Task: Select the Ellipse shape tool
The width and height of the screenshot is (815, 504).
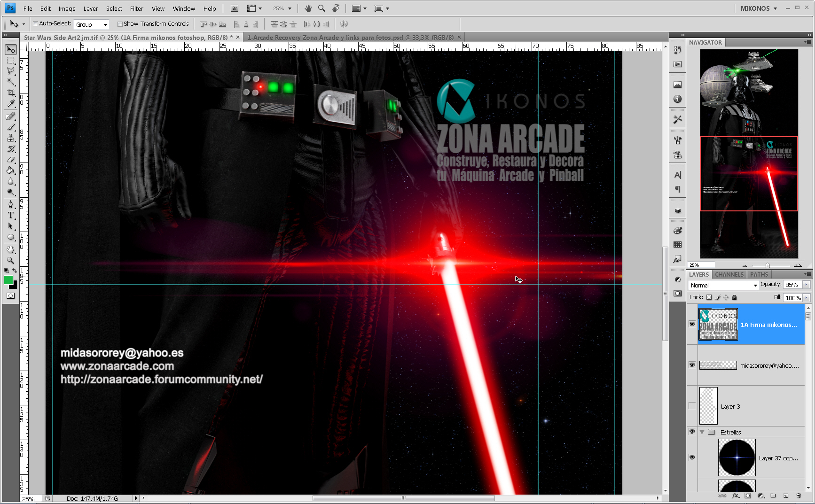Action: pyautogui.click(x=11, y=237)
